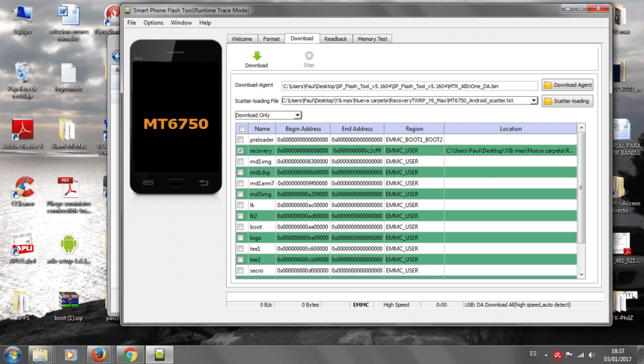Click the EMMC_BOOT1_BOOT2 region cell

click(414, 140)
